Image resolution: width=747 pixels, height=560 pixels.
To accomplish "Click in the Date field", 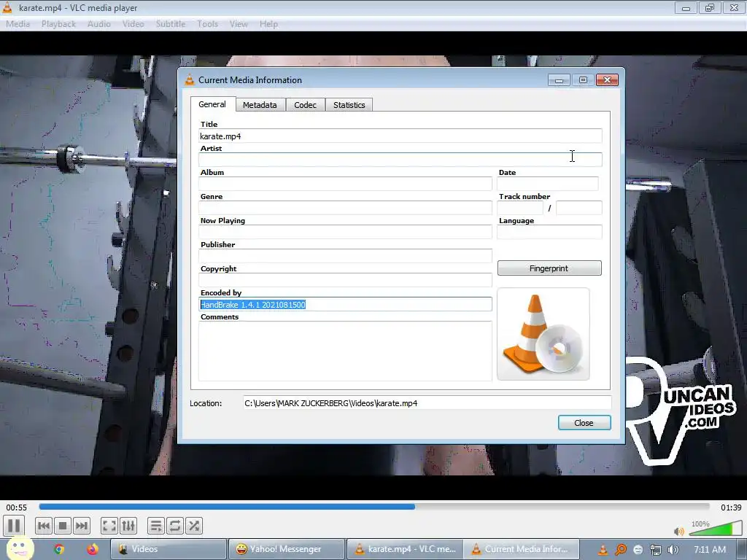I will pyautogui.click(x=548, y=184).
